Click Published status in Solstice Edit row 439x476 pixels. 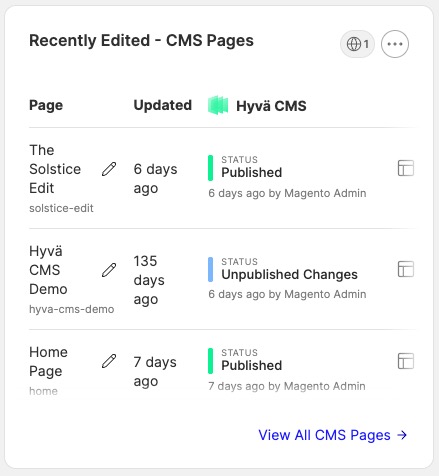tap(252, 172)
